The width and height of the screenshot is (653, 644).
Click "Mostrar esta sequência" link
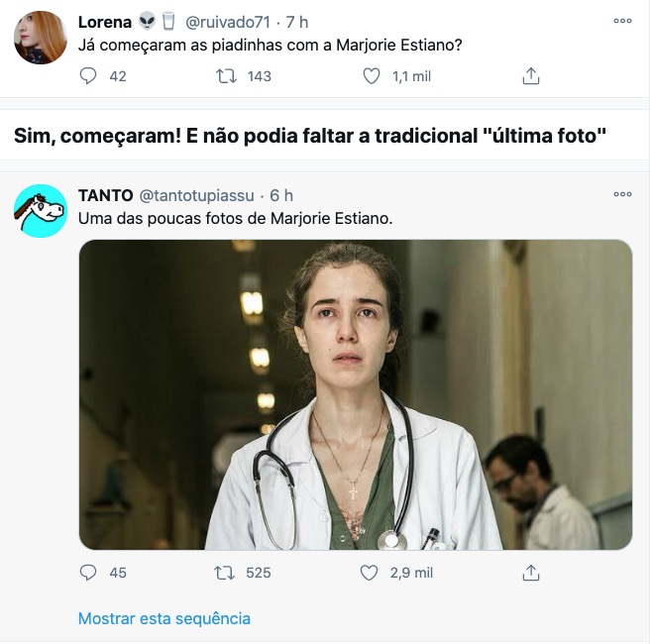click(164, 618)
